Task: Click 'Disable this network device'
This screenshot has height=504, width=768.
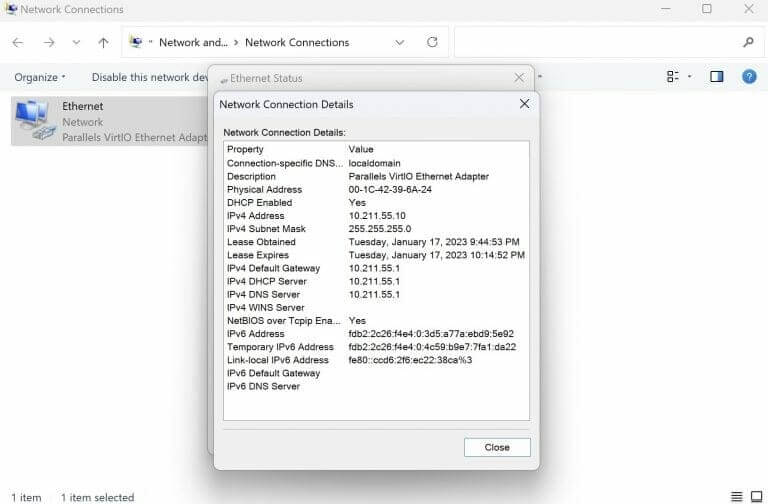Action: tap(150, 77)
